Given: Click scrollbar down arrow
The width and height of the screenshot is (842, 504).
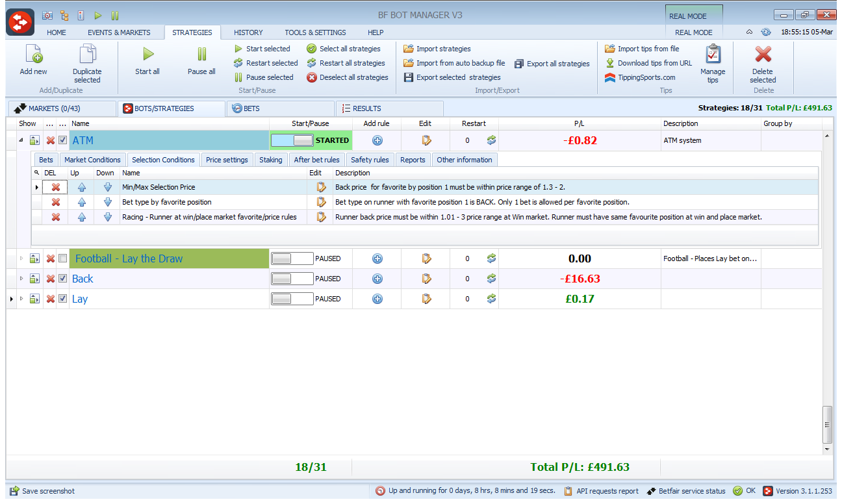Looking at the screenshot, I should (827, 449).
